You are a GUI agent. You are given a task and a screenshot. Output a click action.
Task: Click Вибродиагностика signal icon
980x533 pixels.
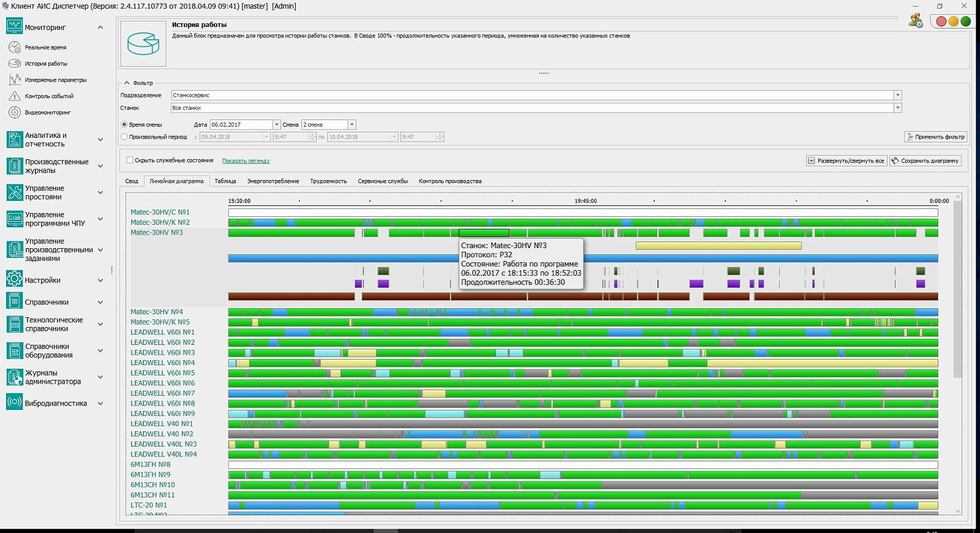(14, 403)
